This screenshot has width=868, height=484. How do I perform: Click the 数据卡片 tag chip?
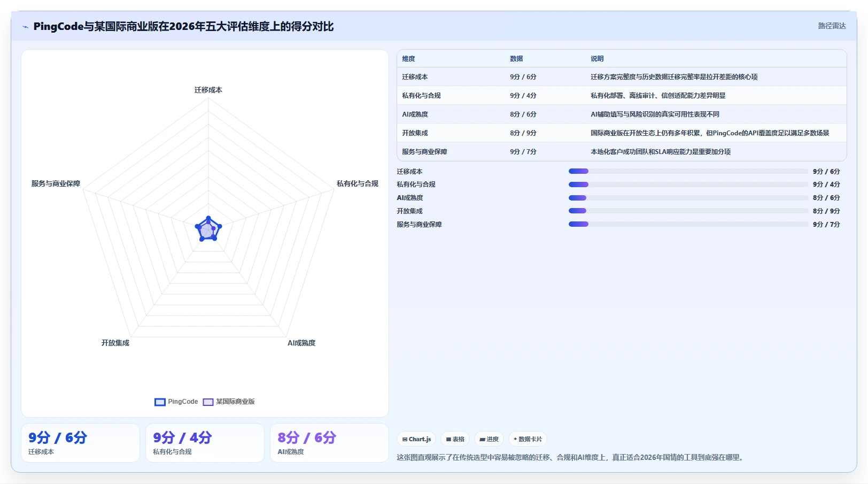(528, 439)
